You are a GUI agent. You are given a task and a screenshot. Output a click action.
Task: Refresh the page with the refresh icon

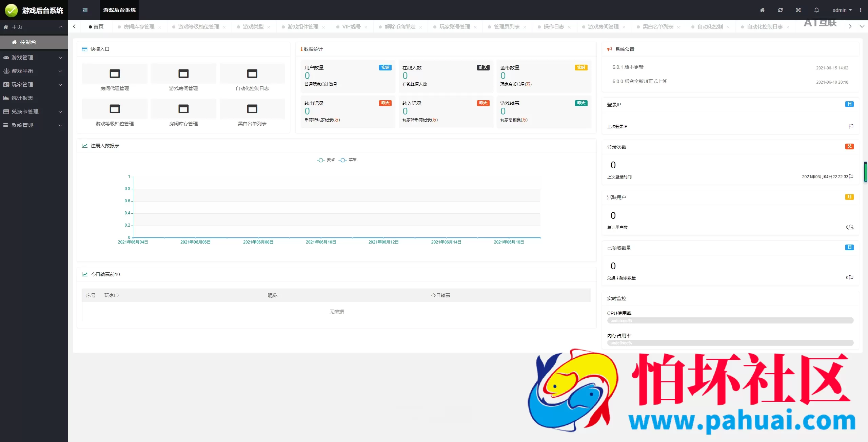(780, 10)
